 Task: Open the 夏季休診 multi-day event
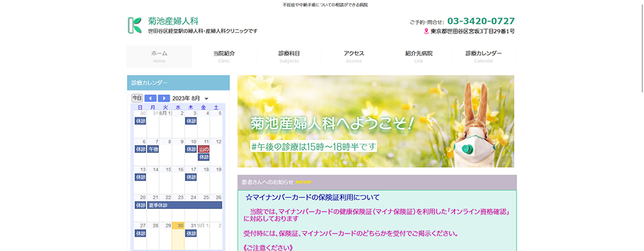[x=185, y=205]
